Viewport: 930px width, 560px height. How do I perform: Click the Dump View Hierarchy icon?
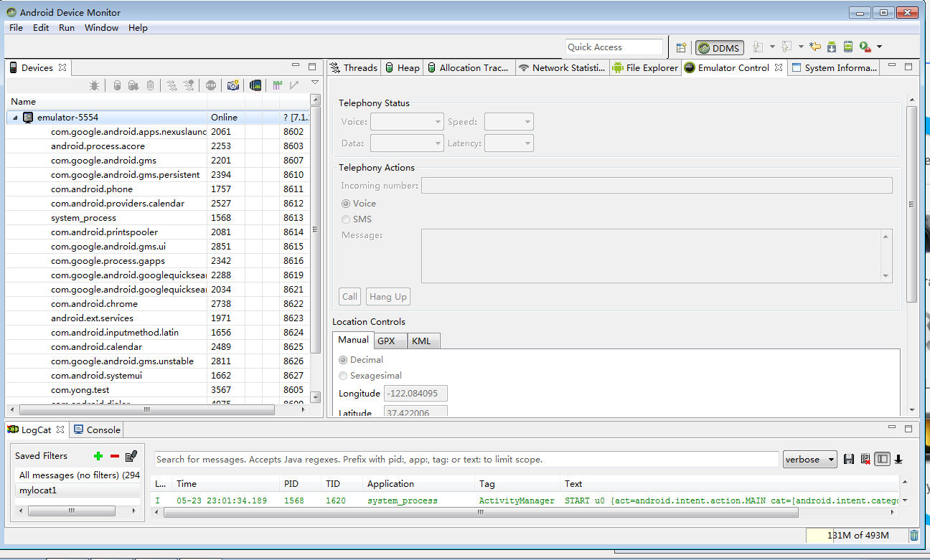pyautogui.click(x=255, y=85)
